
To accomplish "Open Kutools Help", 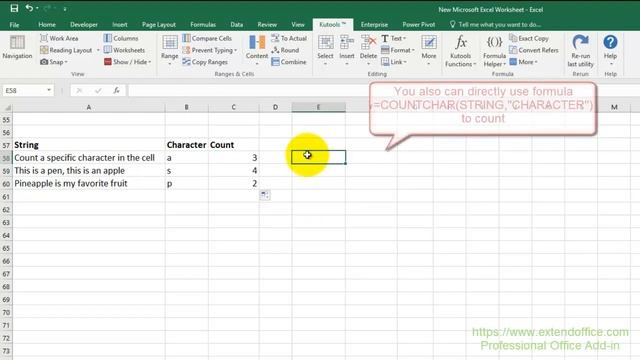I will pos(610,51).
